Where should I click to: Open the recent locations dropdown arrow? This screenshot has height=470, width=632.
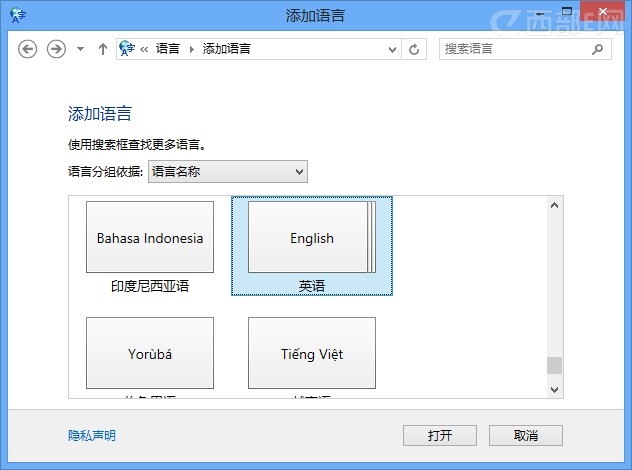click(x=80, y=49)
